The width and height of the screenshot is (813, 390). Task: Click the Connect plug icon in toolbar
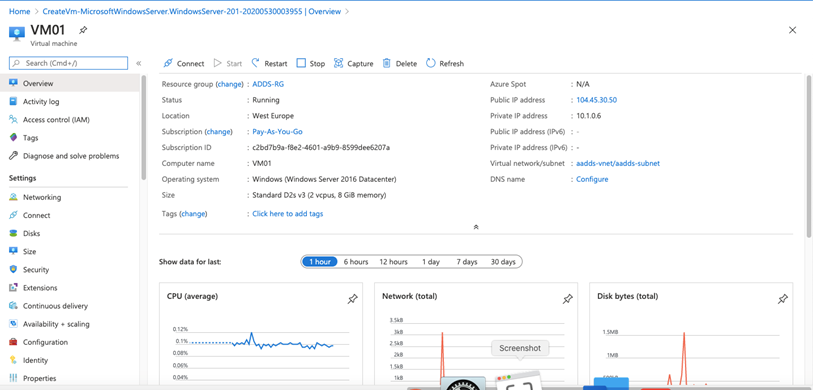point(167,63)
